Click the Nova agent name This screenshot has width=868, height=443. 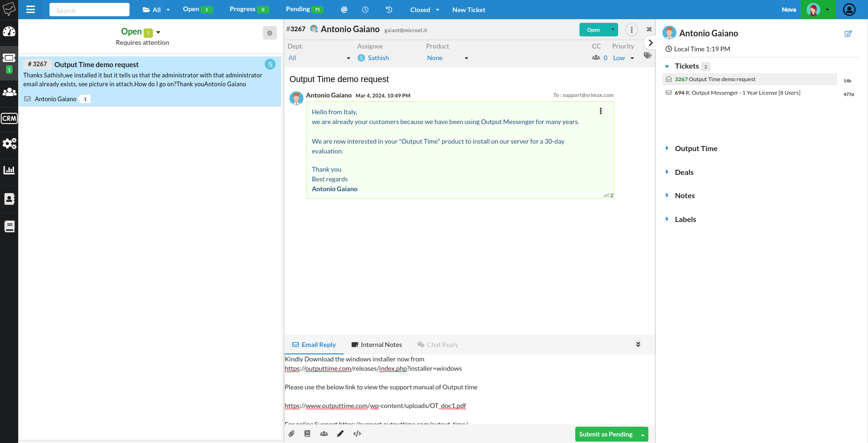pyautogui.click(x=789, y=9)
